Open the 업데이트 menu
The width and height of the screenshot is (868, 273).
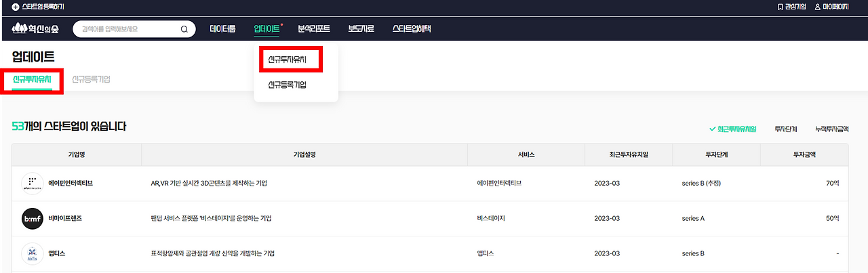coord(267,29)
